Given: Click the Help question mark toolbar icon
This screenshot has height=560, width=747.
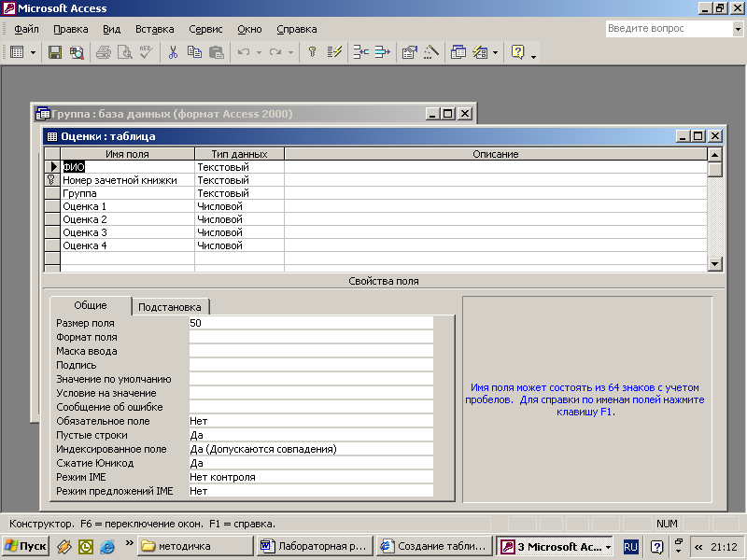Looking at the screenshot, I should point(518,52).
